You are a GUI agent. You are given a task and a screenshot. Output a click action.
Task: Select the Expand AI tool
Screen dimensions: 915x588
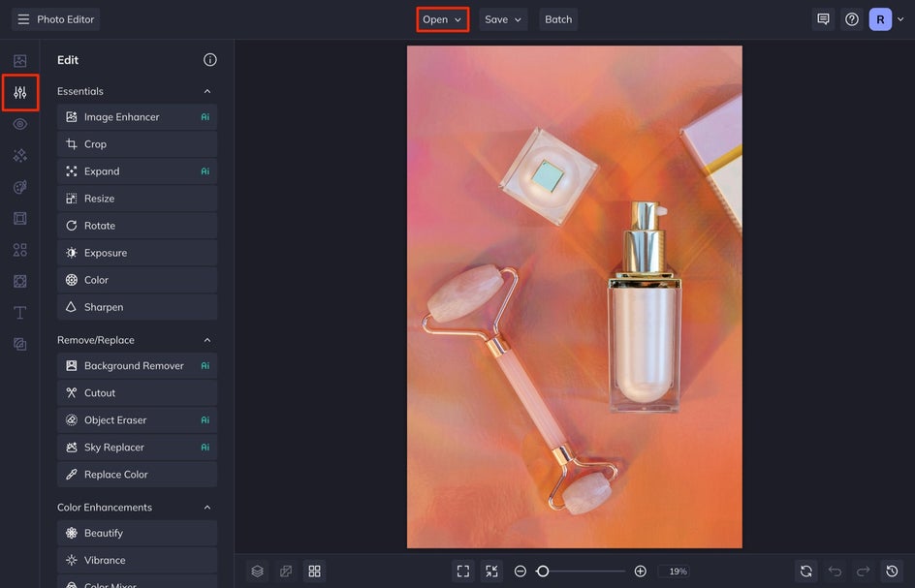pos(137,170)
